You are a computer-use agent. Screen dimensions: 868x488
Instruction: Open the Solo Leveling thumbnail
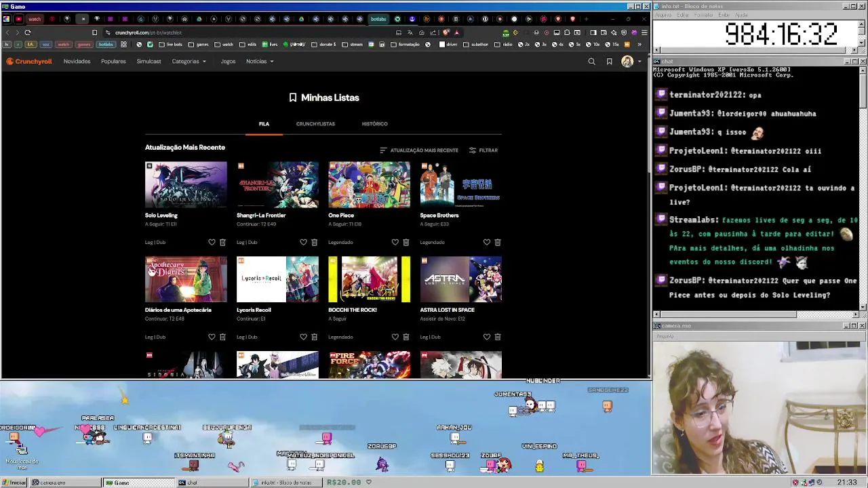coord(186,184)
